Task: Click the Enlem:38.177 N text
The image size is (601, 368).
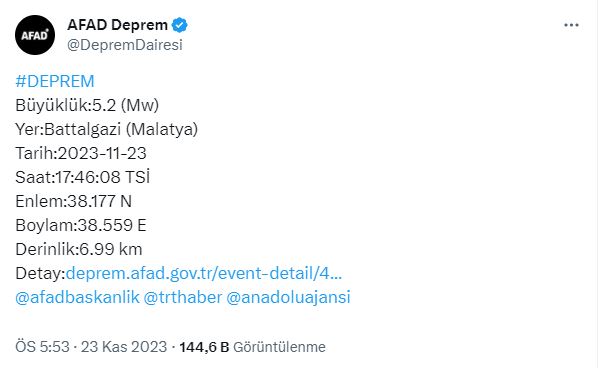Action: (x=74, y=201)
